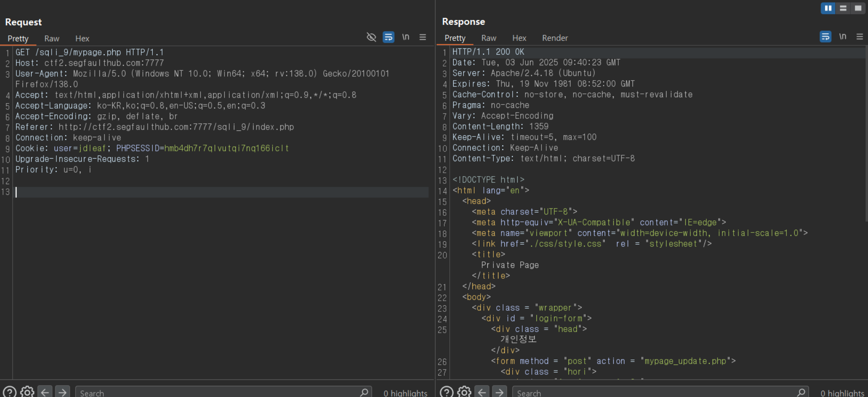Toggle word wrap icon in Response panel

tap(825, 37)
